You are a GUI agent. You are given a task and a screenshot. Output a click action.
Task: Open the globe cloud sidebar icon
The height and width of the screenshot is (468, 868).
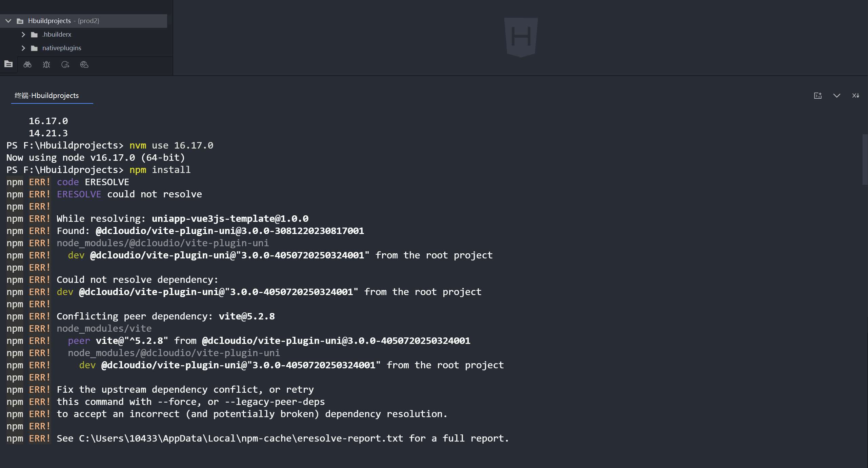click(x=84, y=64)
